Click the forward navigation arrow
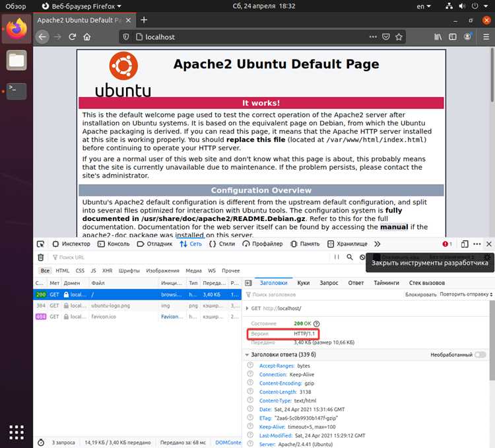Image resolution: width=495 pixels, height=448 pixels. click(57, 37)
